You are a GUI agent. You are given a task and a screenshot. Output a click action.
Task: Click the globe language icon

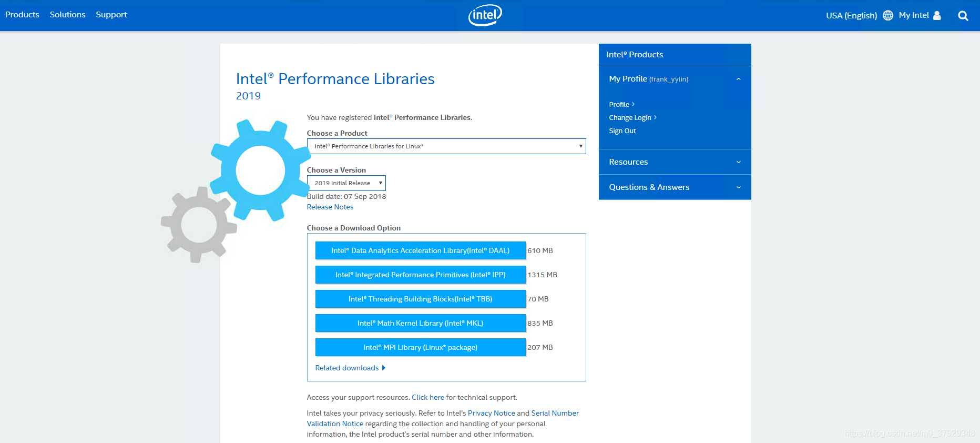(888, 15)
